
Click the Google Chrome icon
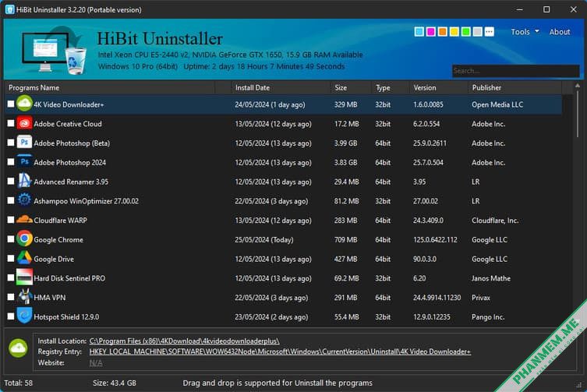click(x=24, y=239)
